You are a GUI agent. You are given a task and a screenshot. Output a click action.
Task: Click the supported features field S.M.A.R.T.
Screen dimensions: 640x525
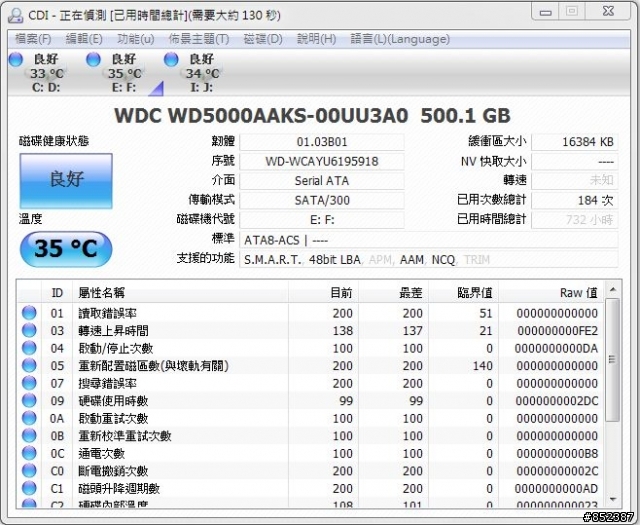click(x=429, y=260)
